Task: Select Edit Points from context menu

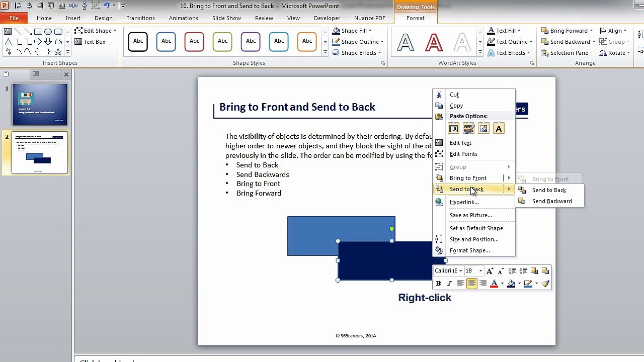Action: pyautogui.click(x=474, y=154)
